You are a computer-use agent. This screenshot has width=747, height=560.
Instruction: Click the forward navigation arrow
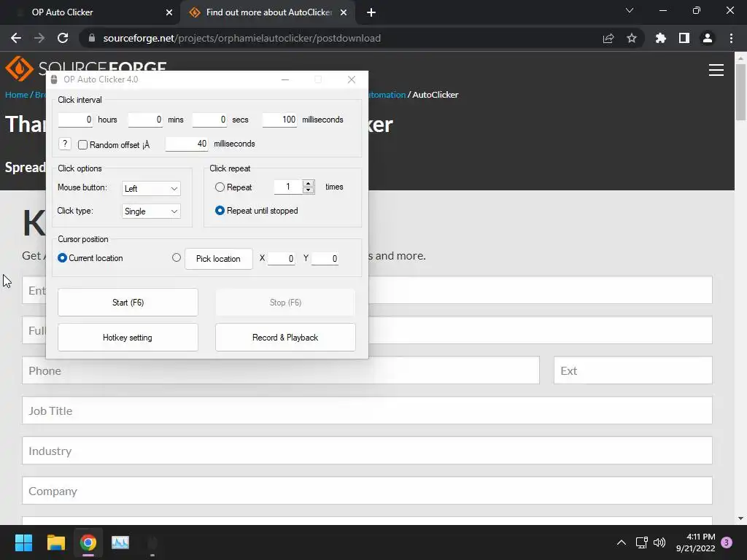click(x=39, y=38)
